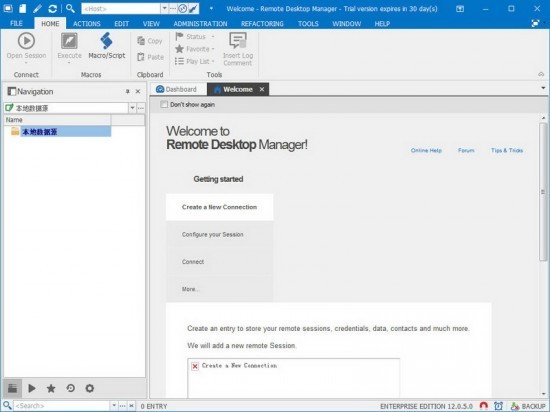This screenshot has width=550, height=412.
Task: Click the alarm clock status bar icon
Action: pyautogui.click(x=498, y=406)
